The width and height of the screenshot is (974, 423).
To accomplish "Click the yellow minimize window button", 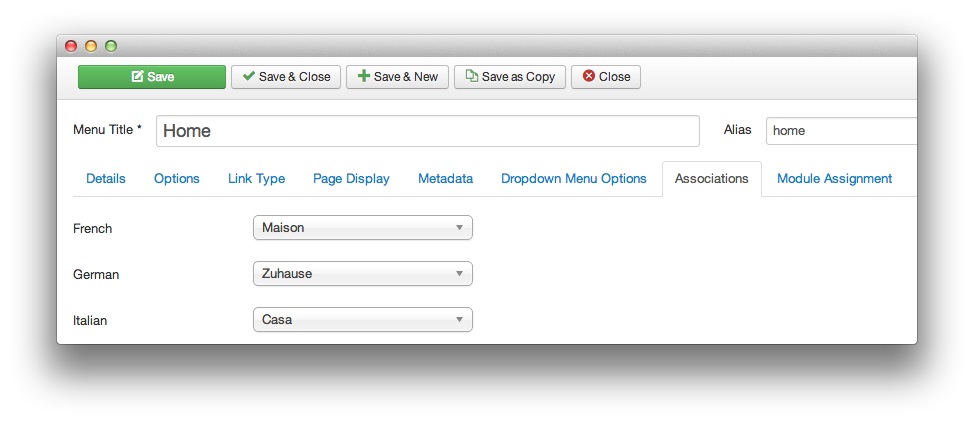I will click(91, 46).
